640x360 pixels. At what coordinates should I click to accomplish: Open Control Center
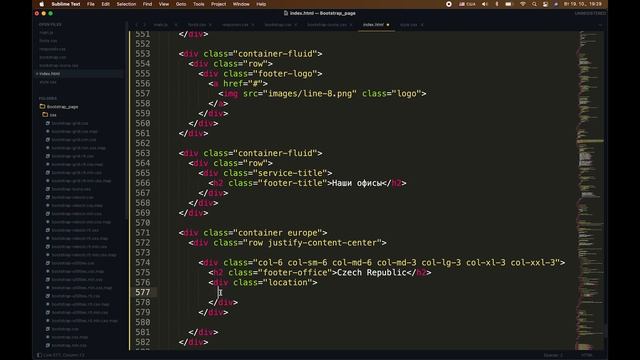545,4
